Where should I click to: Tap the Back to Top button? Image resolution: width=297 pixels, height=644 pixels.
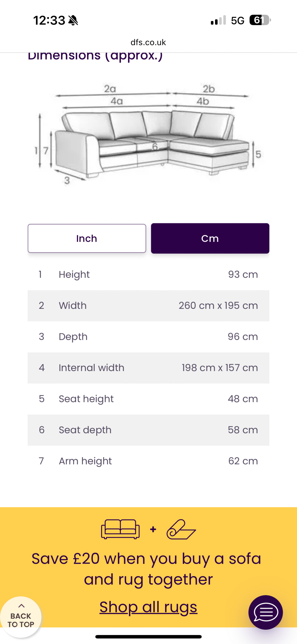coord(21,617)
